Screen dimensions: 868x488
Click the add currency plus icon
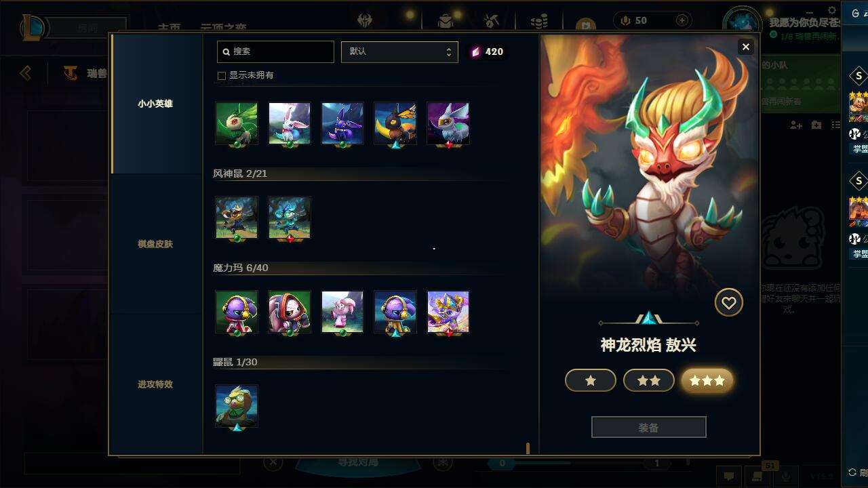point(682,21)
